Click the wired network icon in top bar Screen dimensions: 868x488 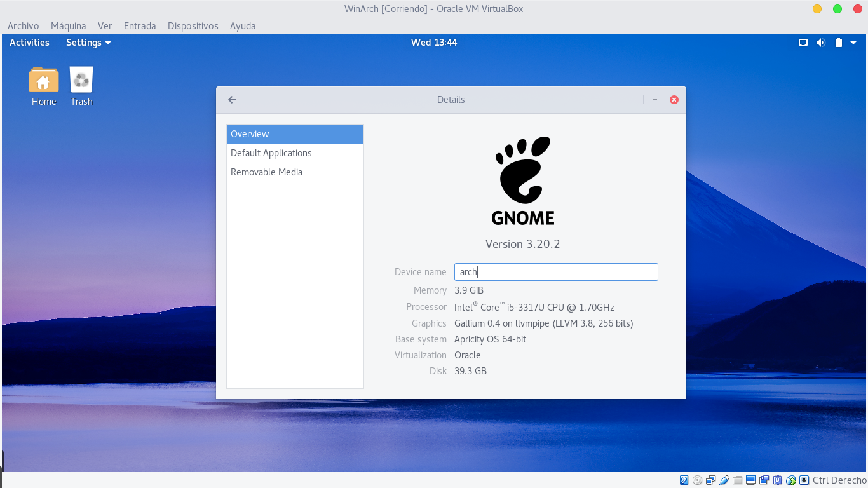[803, 43]
